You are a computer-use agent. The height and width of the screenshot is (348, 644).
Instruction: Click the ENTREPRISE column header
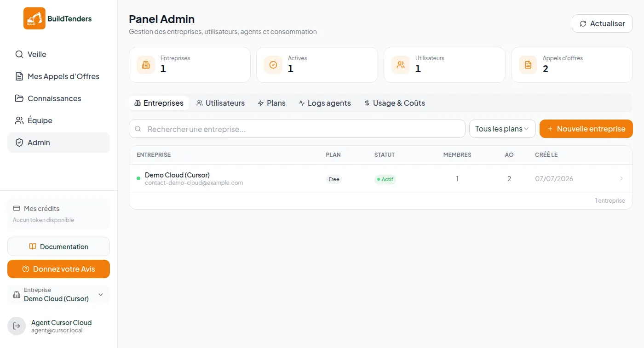154,155
